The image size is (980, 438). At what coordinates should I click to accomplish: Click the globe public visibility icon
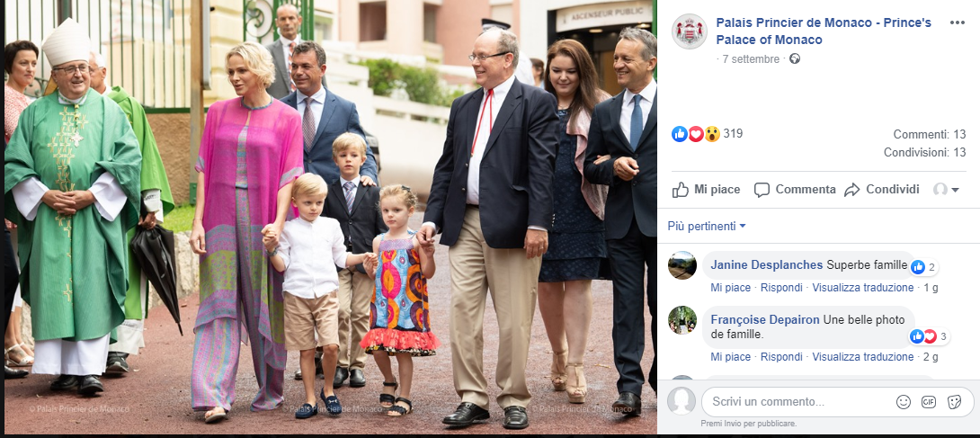point(795,58)
